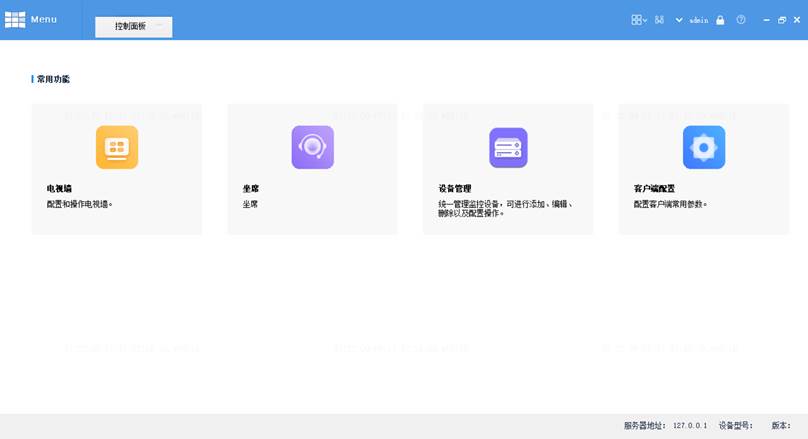Click the 电视墙 title text
The image size is (808, 439).
pyautogui.click(x=59, y=188)
